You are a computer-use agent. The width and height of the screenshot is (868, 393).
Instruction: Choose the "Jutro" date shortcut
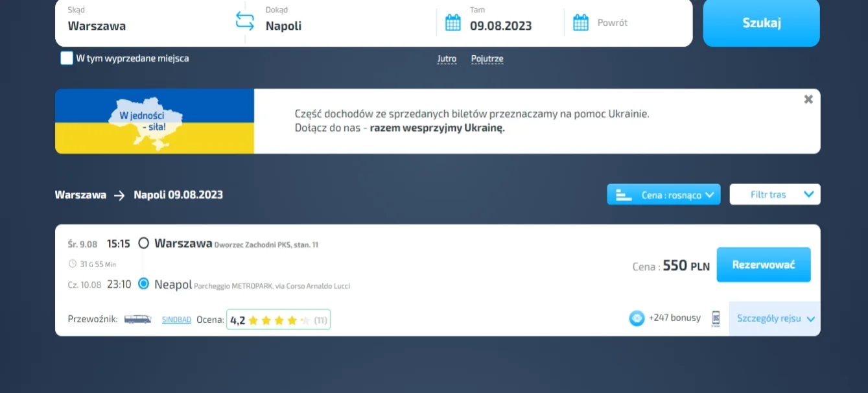coord(447,59)
